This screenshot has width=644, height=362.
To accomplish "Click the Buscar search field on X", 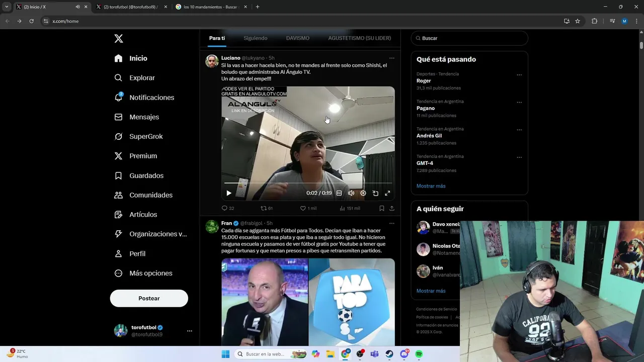I will point(469,38).
